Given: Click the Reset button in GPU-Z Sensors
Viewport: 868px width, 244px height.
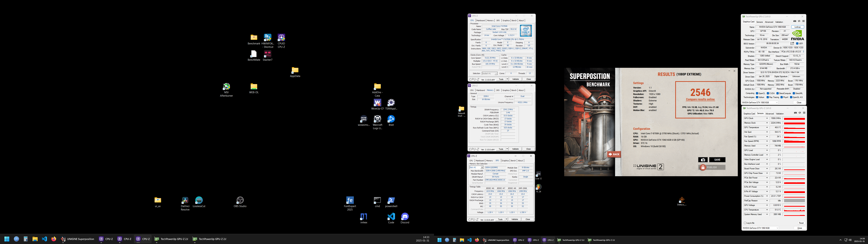Looking at the screenshot, I should (801, 223).
